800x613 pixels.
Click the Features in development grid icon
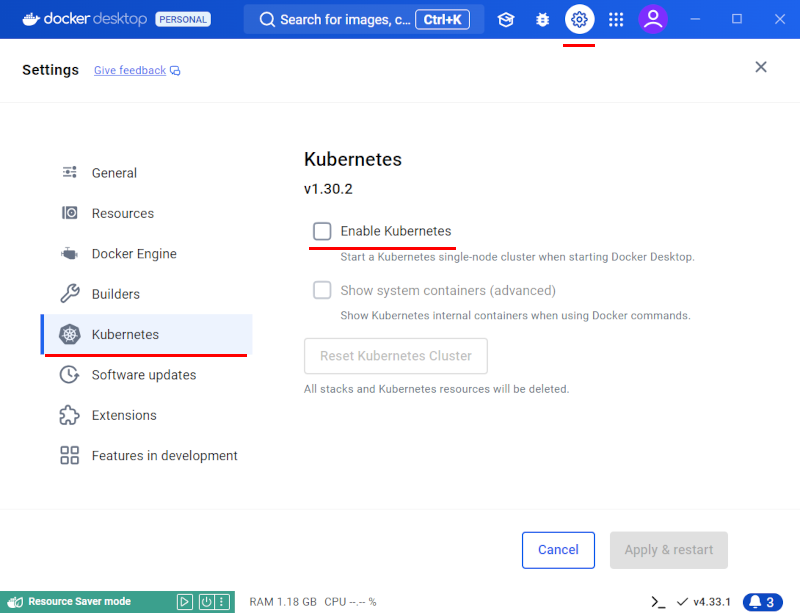(x=69, y=455)
